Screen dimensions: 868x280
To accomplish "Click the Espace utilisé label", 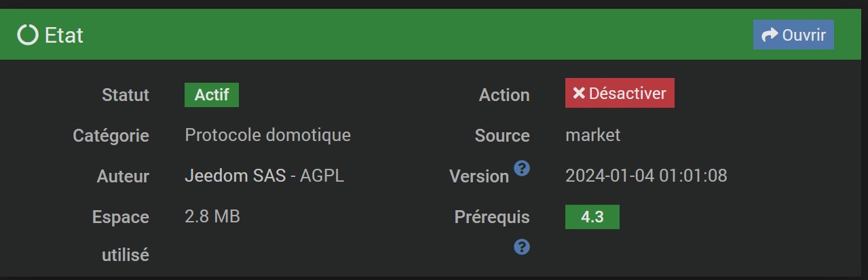I will (121, 235).
